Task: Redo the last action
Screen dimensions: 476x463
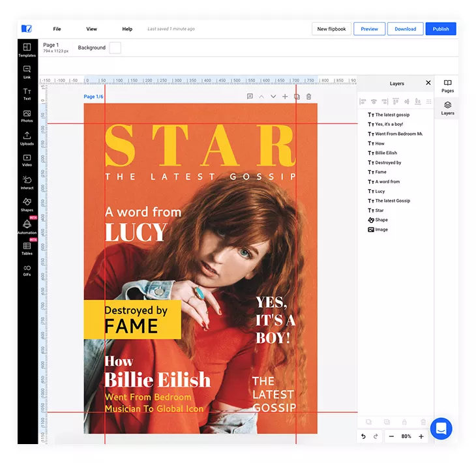Action: [376, 436]
